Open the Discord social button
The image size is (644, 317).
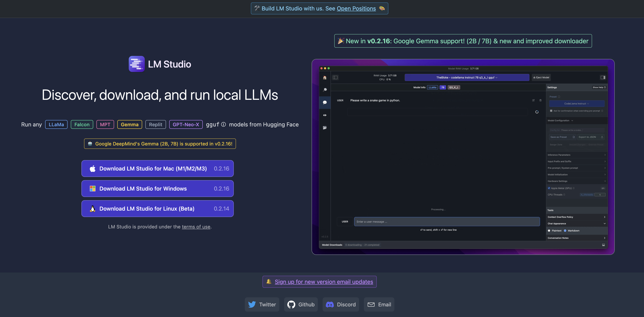point(340,305)
